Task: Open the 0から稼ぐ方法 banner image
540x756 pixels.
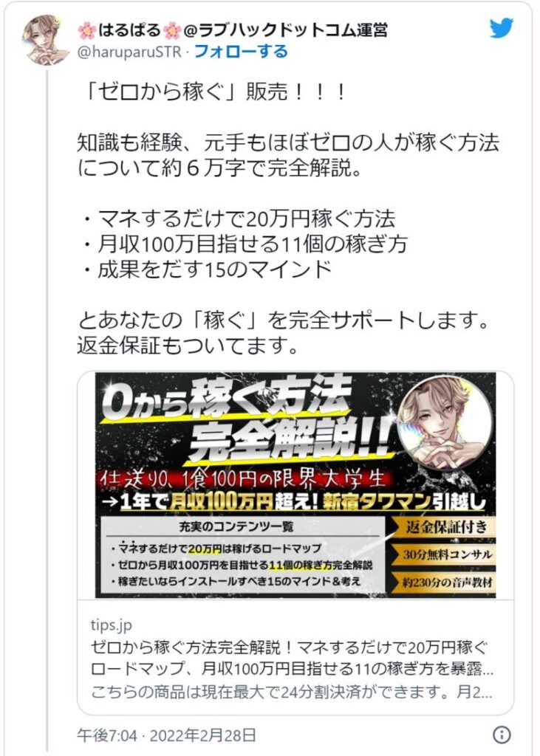Action: coord(295,485)
